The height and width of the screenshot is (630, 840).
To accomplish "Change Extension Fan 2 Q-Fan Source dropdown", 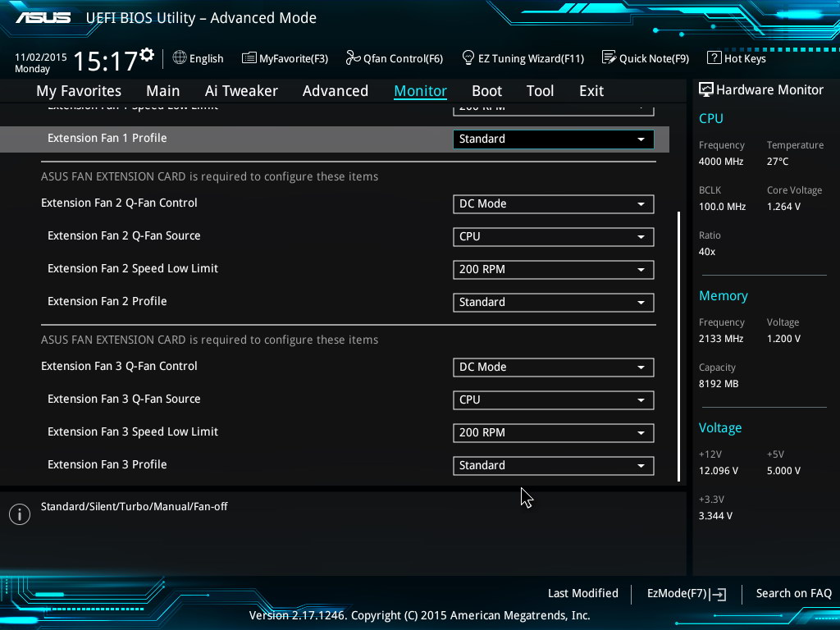I will coord(553,237).
